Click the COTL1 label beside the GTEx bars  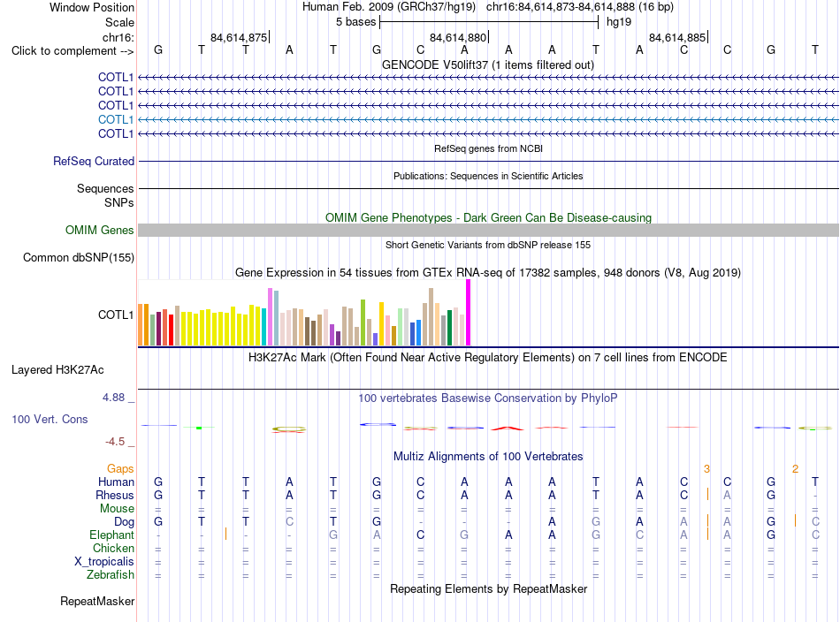pyautogui.click(x=115, y=315)
